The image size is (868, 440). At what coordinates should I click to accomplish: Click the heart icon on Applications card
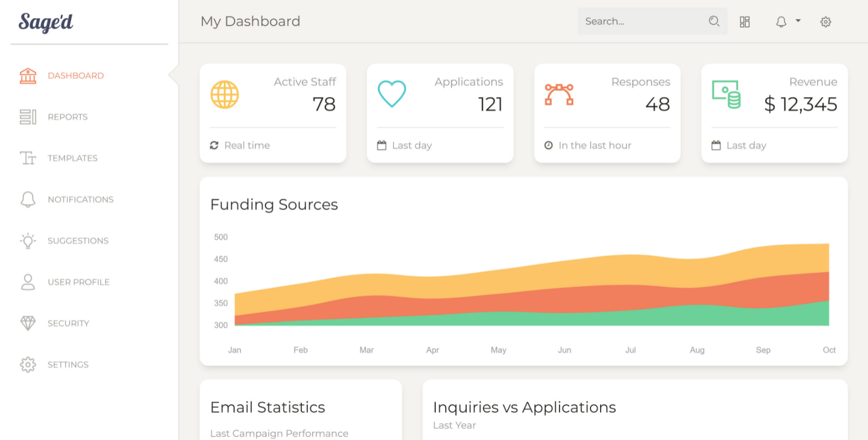[392, 94]
